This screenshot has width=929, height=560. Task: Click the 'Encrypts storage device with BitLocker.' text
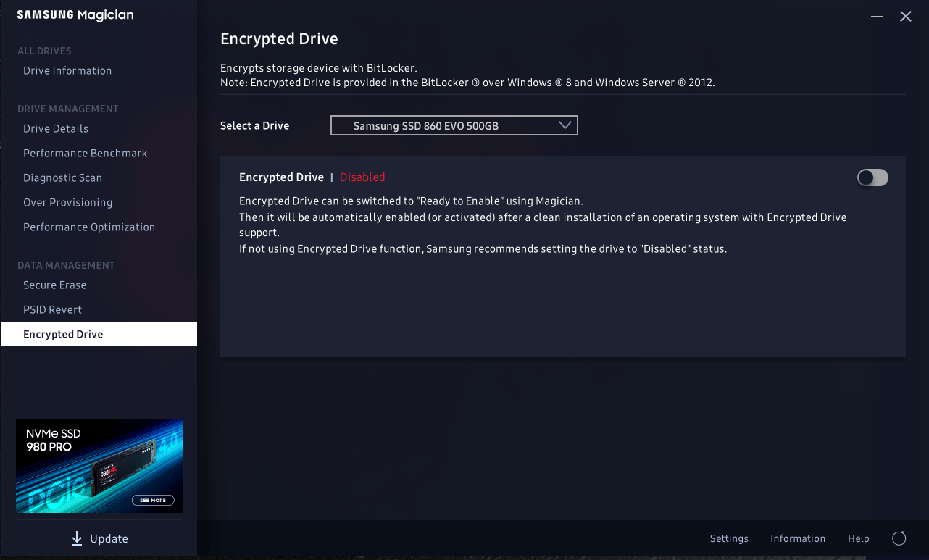319,68
